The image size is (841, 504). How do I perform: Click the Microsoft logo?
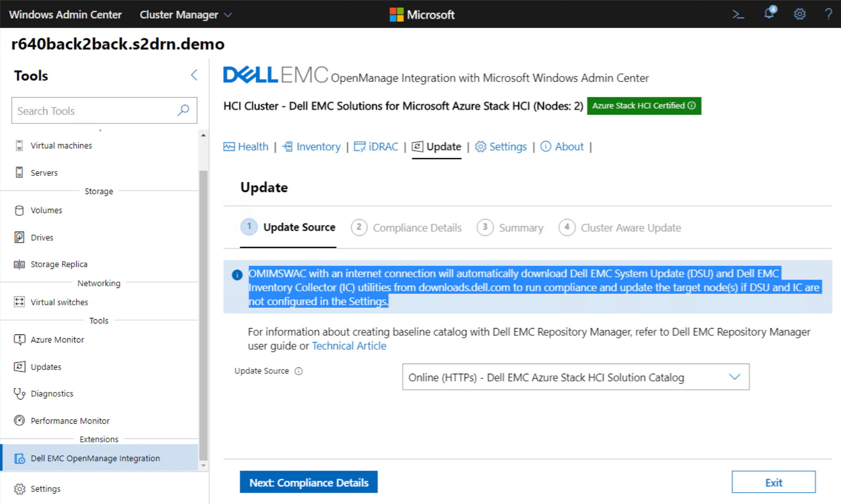[x=421, y=14]
